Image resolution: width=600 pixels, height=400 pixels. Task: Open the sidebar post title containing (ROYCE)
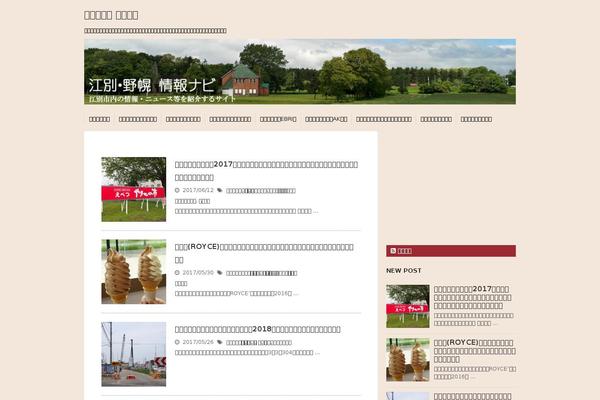click(474, 351)
